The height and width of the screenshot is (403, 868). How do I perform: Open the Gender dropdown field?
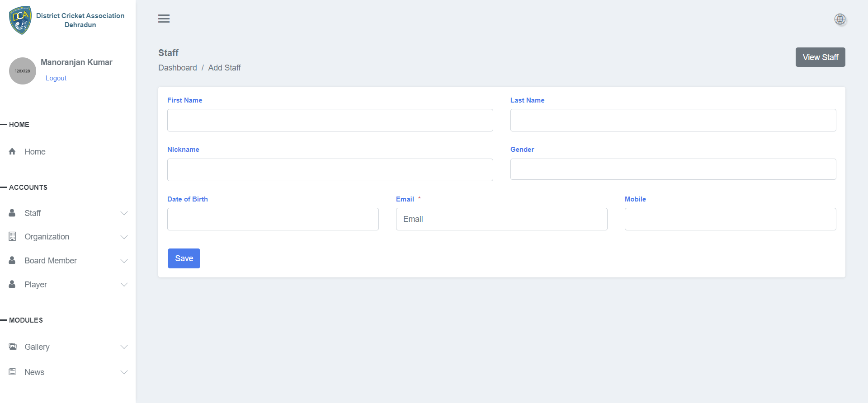click(x=673, y=169)
